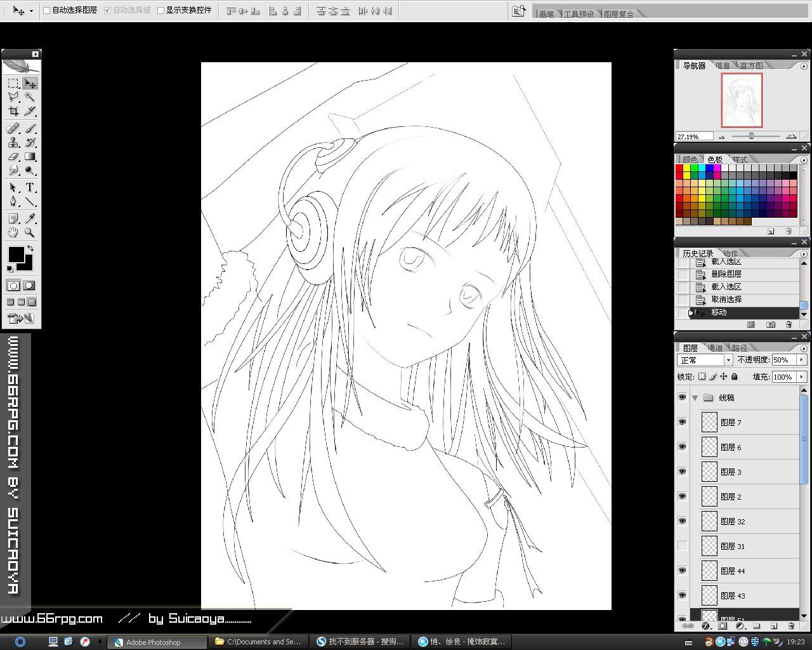Screen dimensions: 812x650
Task: Collapse the 线稿 layer group triangle
Action: pos(695,398)
